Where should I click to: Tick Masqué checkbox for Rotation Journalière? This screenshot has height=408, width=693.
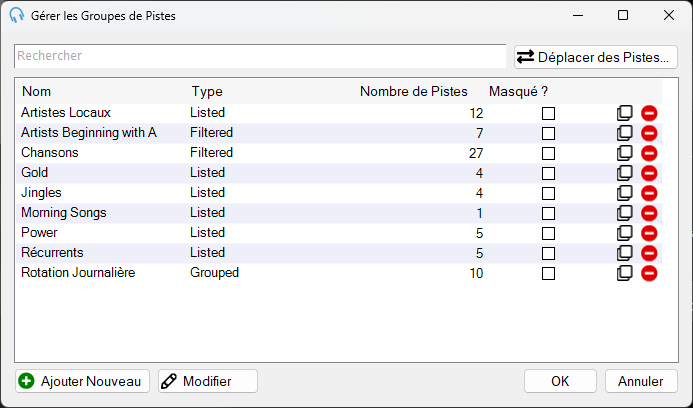click(x=548, y=274)
